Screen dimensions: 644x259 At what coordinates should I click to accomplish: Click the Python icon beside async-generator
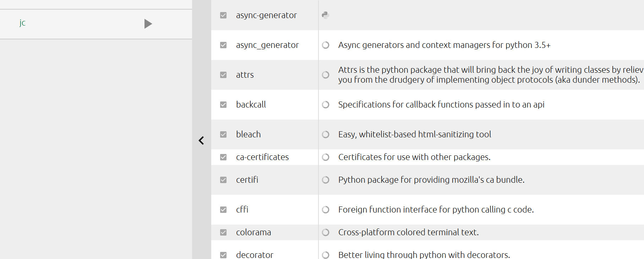pyautogui.click(x=325, y=15)
